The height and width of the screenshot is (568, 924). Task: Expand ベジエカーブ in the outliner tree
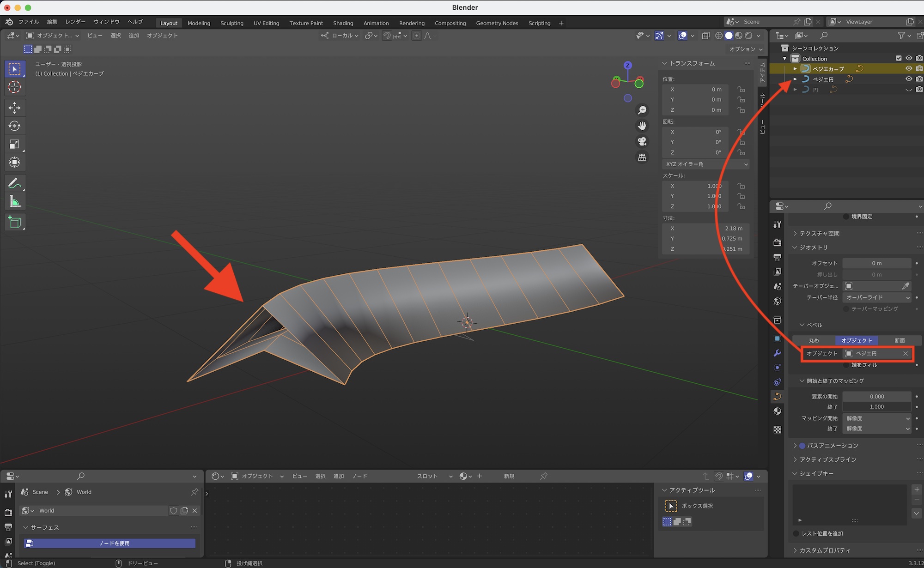coord(795,69)
